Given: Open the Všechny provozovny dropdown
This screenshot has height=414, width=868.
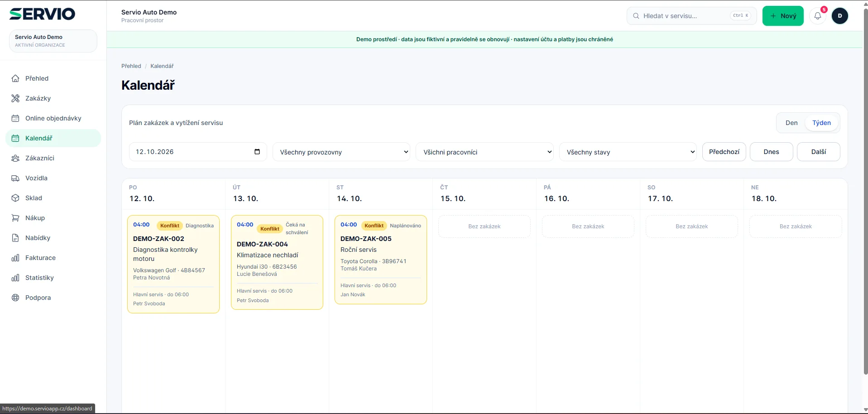Looking at the screenshot, I should [x=341, y=152].
